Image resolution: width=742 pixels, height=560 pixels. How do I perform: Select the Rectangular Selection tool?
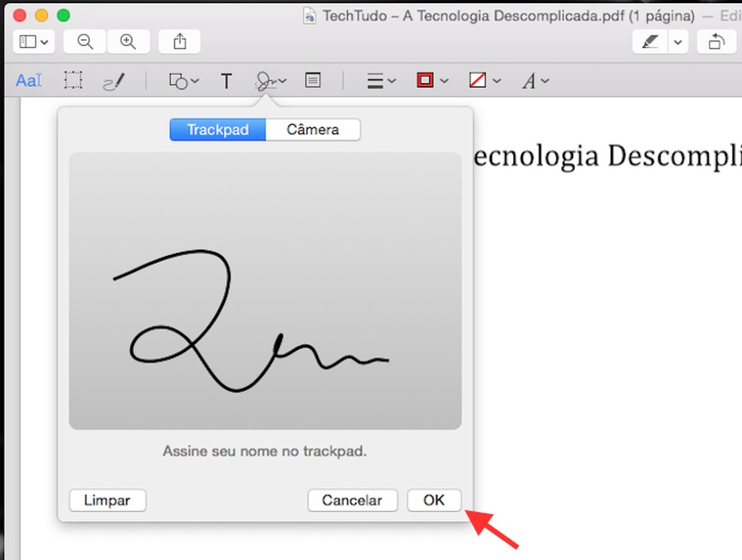pyautogui.click(x=72, y=81)
